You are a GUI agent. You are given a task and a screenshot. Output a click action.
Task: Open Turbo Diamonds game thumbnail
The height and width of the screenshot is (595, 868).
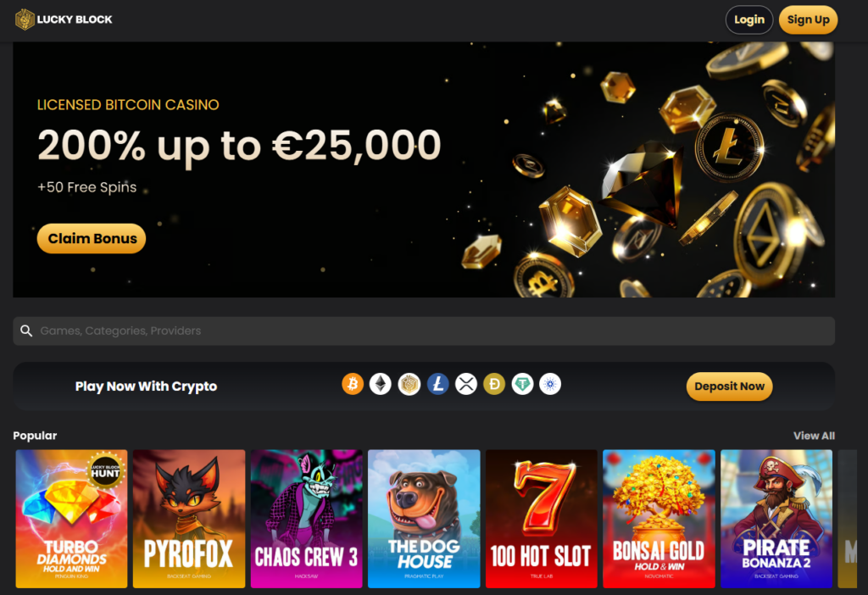[x=71, y=519]
